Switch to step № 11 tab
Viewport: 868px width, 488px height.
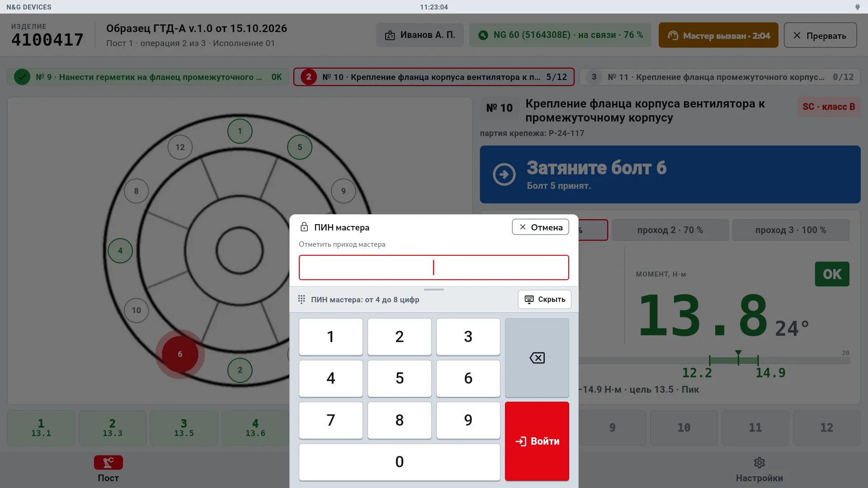coord(720,77)
